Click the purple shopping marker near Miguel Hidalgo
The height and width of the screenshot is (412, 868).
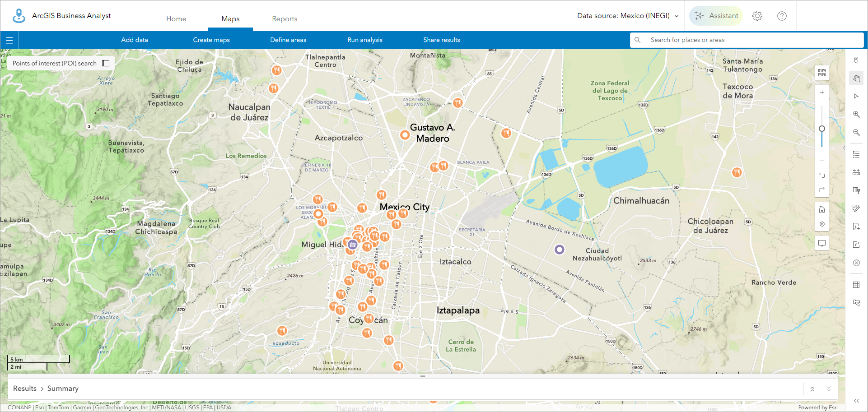(352, 245)
